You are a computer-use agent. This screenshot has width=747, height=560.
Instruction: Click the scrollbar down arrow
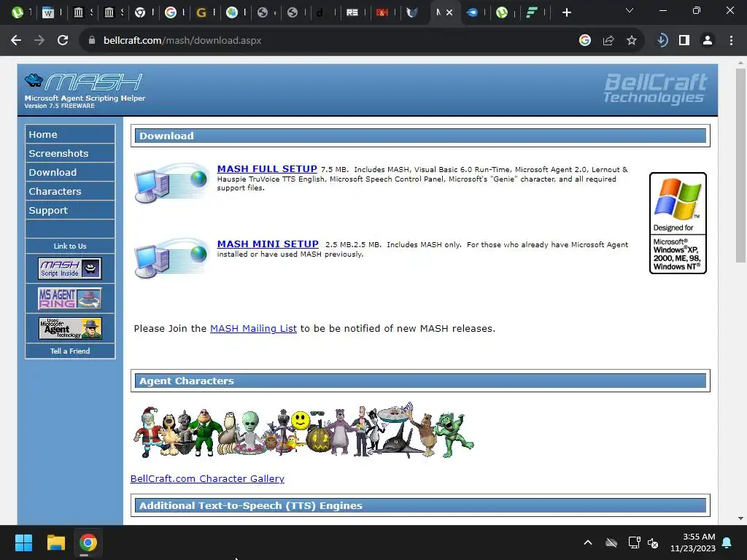(740, 518)
